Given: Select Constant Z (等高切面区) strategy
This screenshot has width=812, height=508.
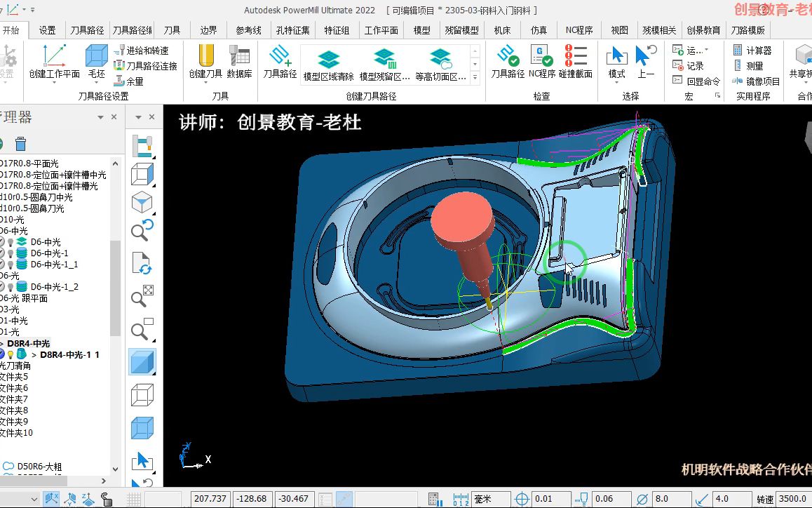Looking at the screenshot, I should (440, 65).
